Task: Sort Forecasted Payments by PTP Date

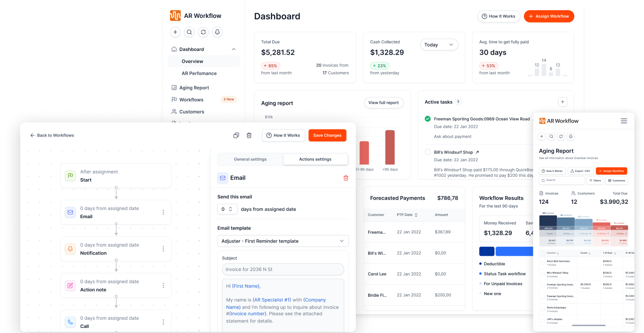Action: [416, 215]
